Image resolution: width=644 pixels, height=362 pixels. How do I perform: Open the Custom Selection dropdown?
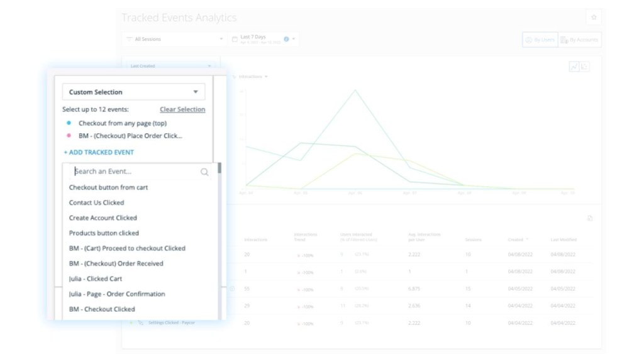tap(133, 92)
